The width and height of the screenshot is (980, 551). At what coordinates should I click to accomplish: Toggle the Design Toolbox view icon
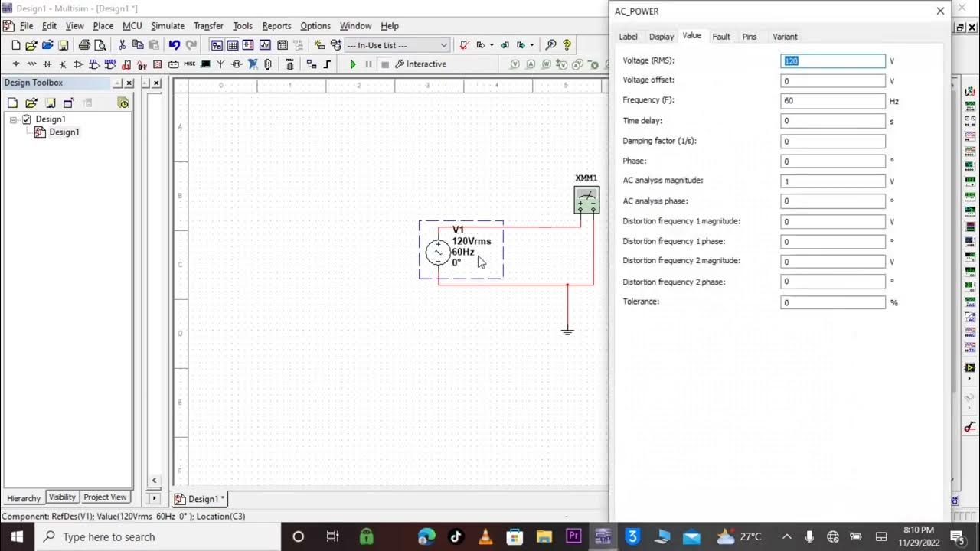(217, 45)
